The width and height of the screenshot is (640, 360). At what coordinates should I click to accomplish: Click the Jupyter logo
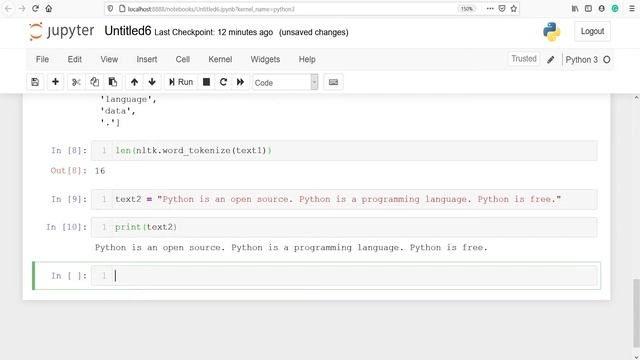(x=62, y=31)
